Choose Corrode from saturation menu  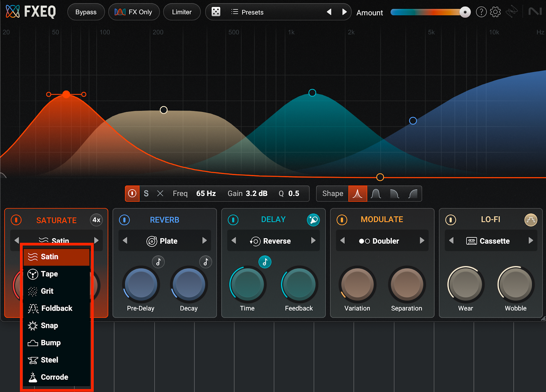(57, 377)
